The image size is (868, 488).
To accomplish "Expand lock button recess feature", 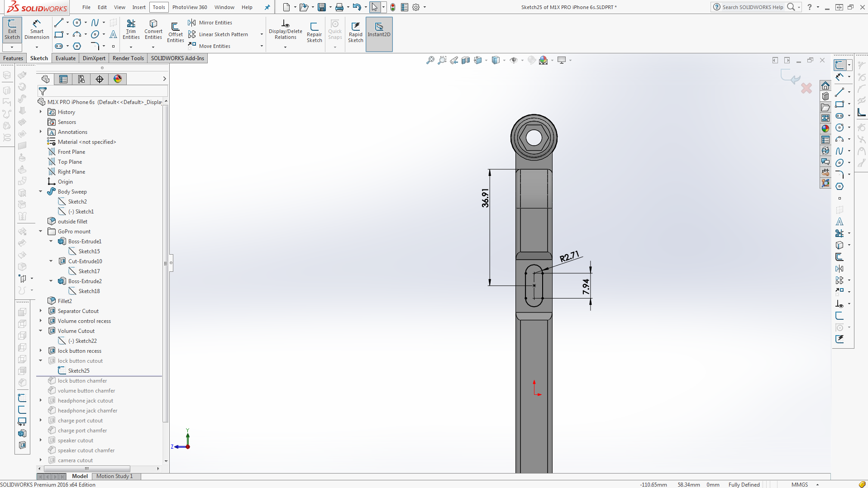I will tap(41, 351).
